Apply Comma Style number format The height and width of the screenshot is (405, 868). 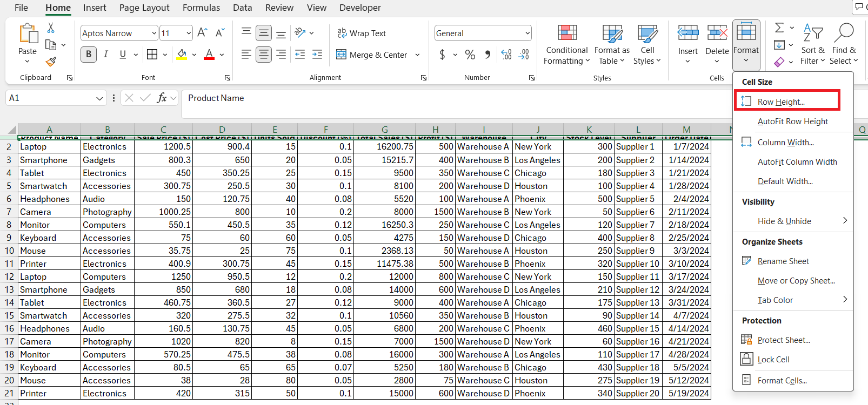(488, 55)
